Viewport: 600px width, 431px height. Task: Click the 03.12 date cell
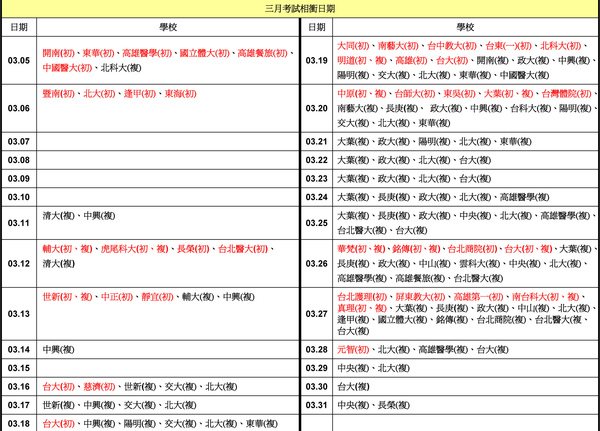point(19,264)
